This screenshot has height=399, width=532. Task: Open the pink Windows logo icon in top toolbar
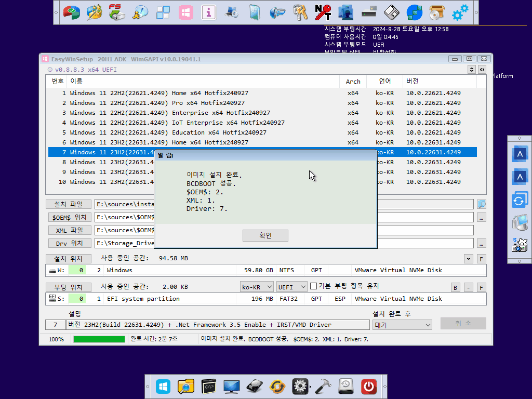186,13
